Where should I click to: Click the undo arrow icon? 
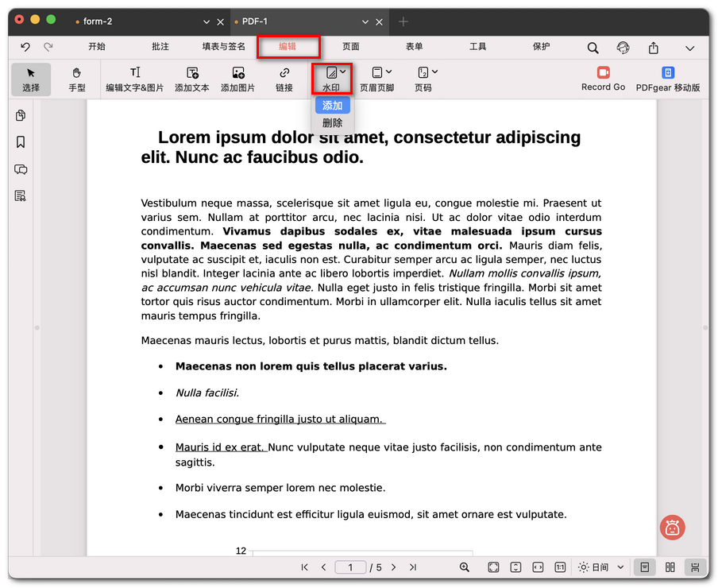tap(25, 47)
